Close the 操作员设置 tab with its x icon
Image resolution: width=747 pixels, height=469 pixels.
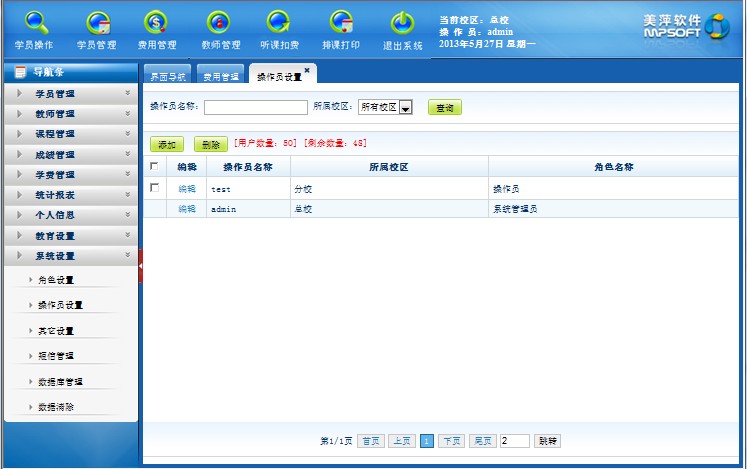(307, 69)
